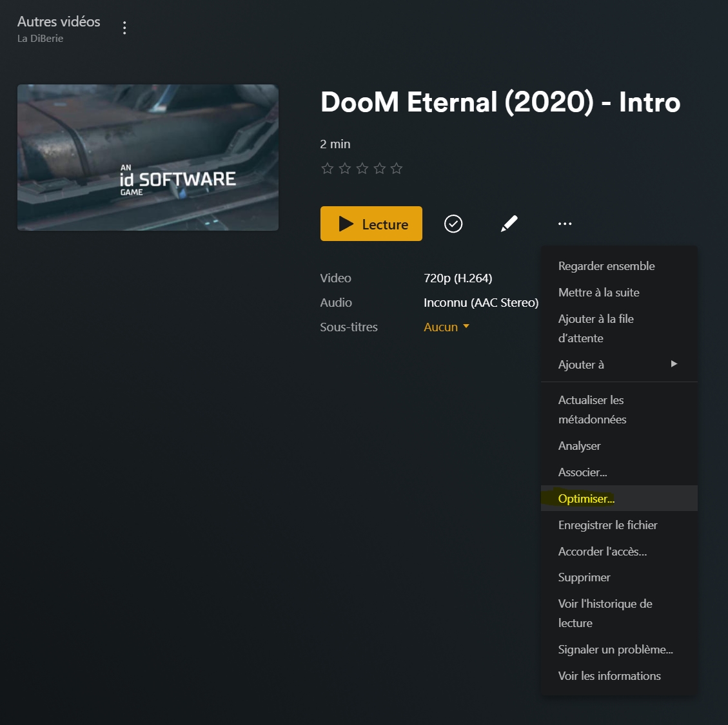728x725 pixels.
Task: Open the Sous-titres Aucun dropdown
Action: tap(447, 327)
